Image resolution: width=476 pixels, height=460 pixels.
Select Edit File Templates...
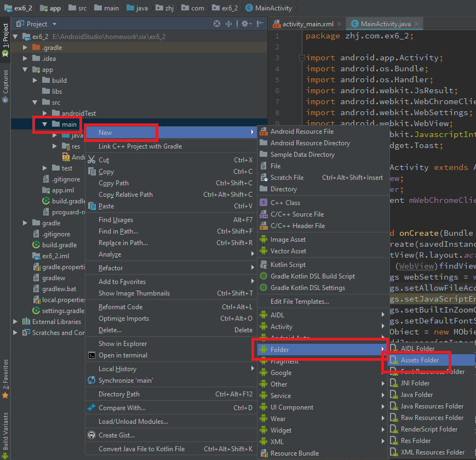point(324,302)
